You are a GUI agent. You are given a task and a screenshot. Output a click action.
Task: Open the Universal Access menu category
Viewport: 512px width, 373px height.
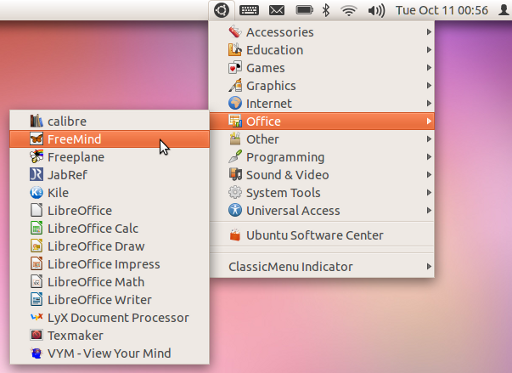(322, 210)
